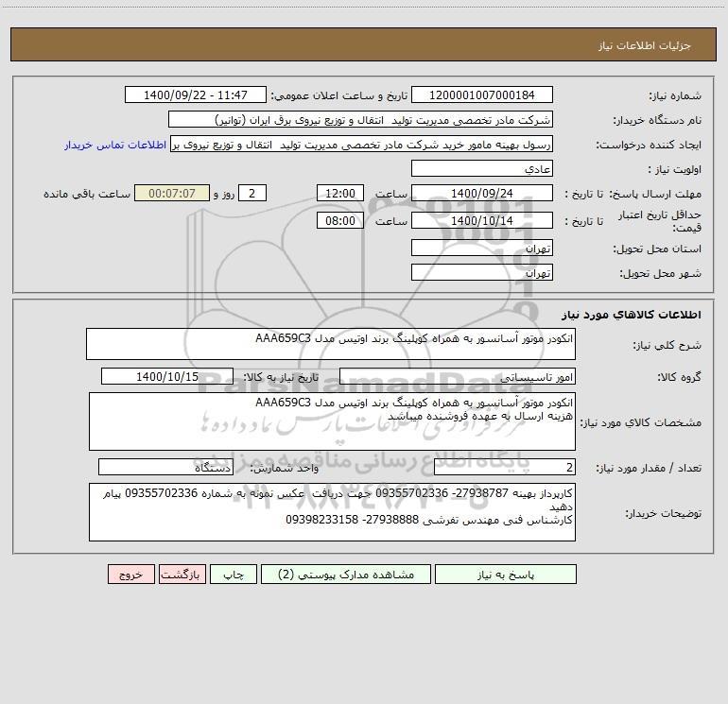Click the validity time field 08:00

[x=339, y=220]
